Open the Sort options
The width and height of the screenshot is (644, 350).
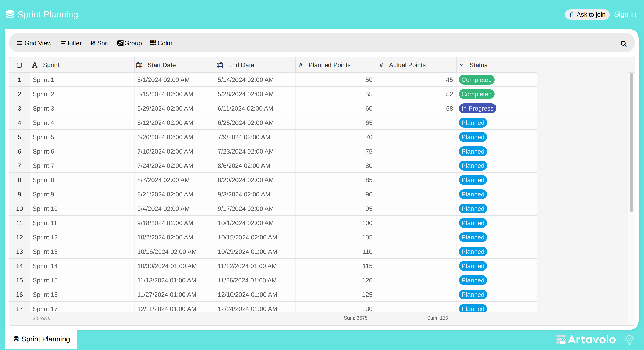coord(100,43)
